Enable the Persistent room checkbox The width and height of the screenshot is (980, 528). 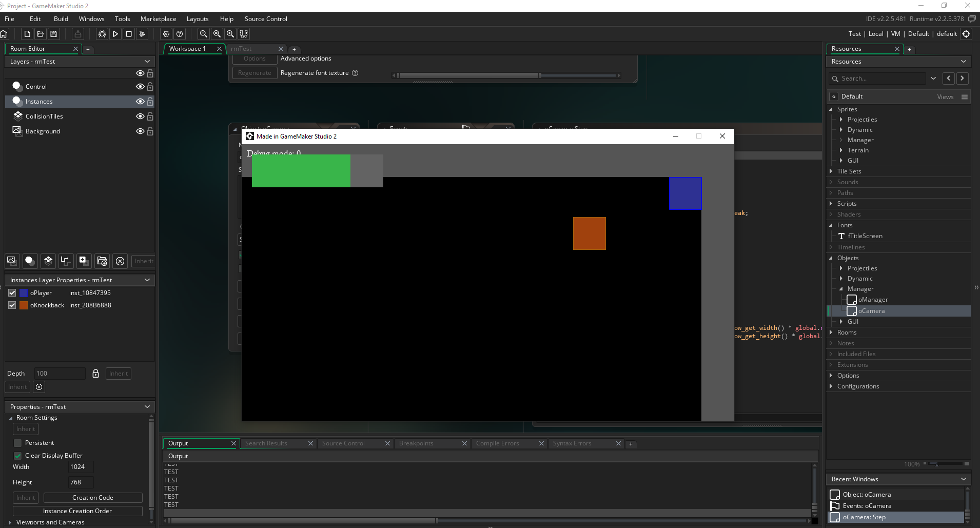pyautogui.click(x=18, y=443)
